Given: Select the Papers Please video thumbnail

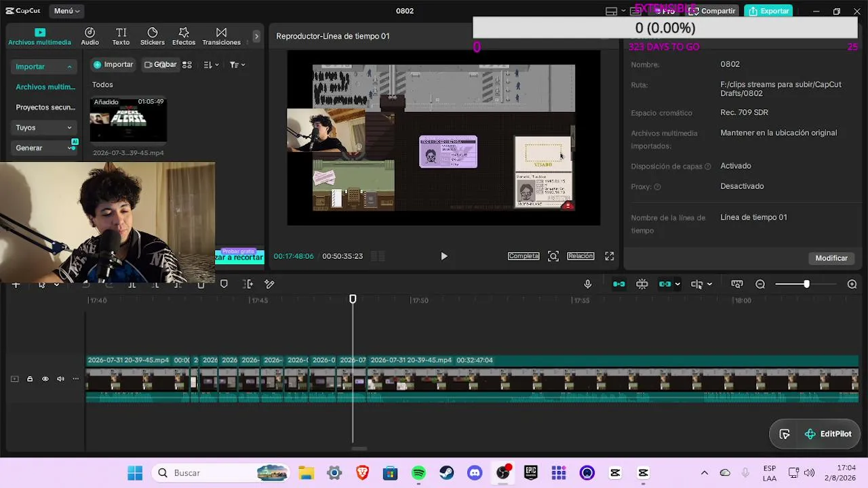Looking at the screenshot, I should tap(128, 120).
